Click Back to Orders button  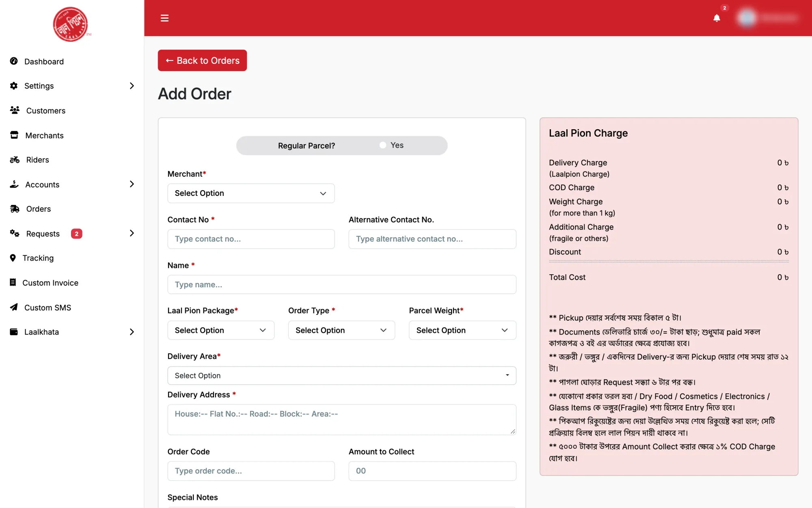(x=202, y=61)
